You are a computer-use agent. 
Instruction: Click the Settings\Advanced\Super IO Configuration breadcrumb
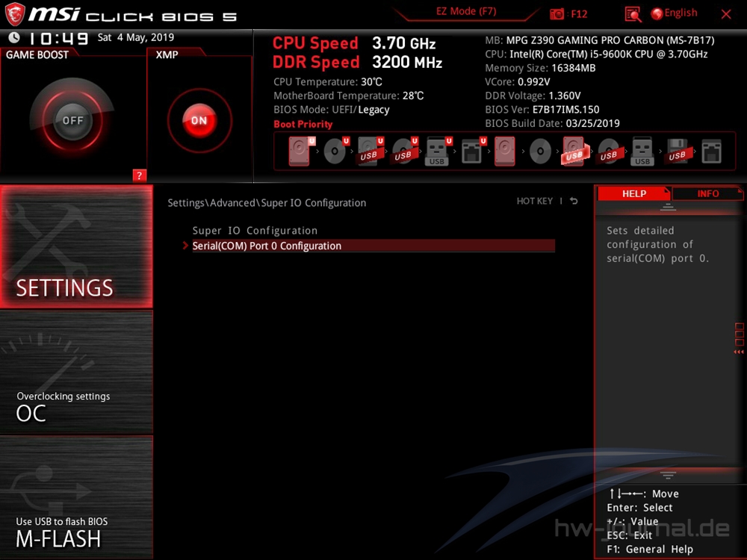click(x=267, y=203)
